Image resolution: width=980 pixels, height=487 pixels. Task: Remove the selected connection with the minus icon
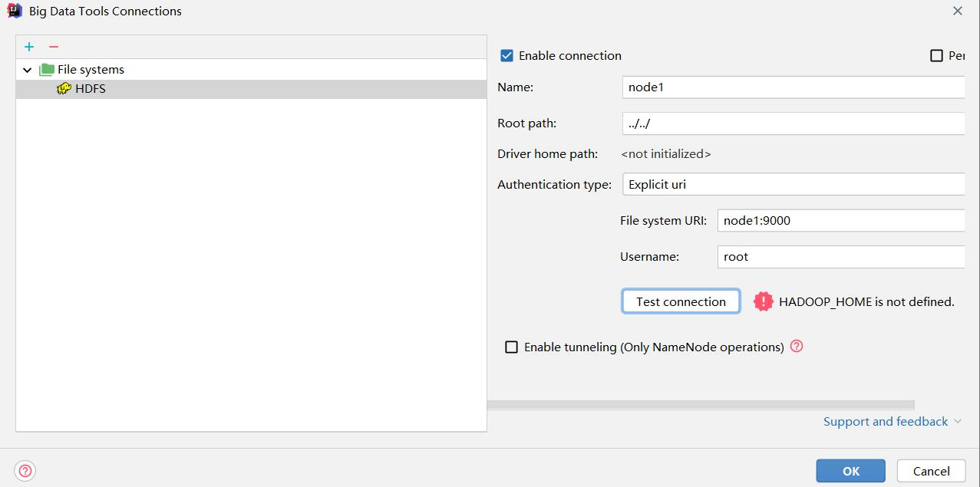coord(54,47)
